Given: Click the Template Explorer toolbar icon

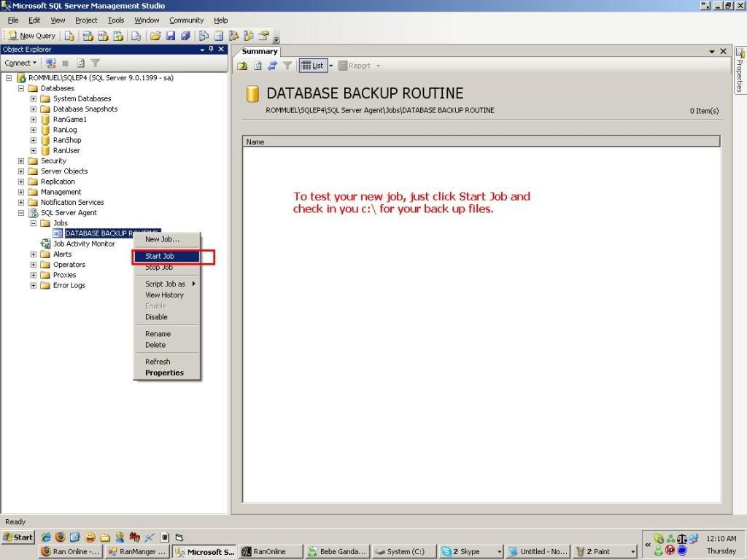Looking at the screenshot, I should tap(248, 36).
